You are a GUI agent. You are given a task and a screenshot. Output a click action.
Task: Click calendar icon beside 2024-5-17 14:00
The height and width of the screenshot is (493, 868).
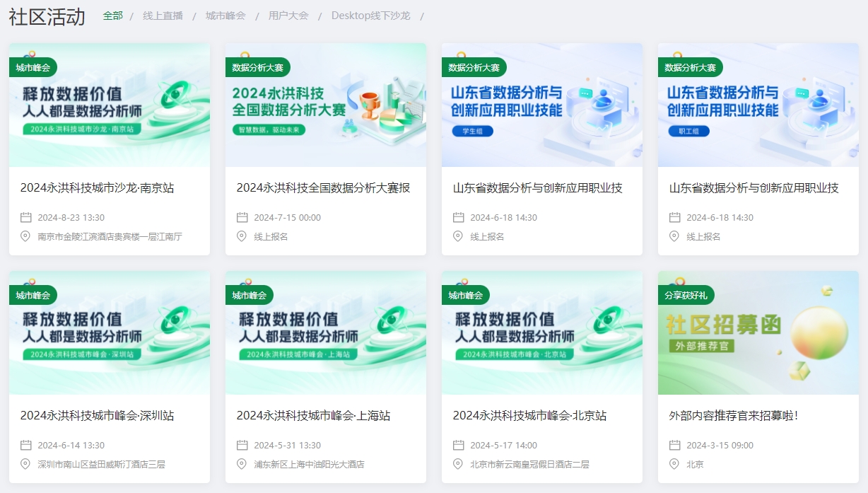459,446
